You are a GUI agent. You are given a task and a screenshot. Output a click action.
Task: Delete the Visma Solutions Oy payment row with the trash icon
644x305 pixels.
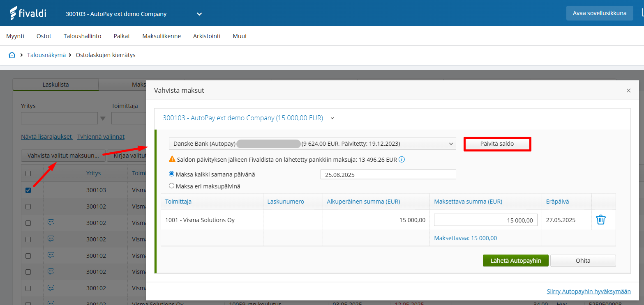pyautogui.click(x=601, y=220)
